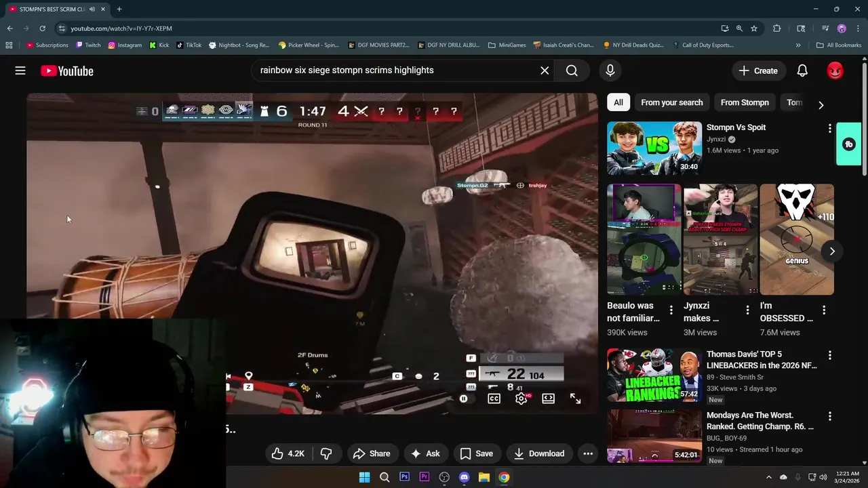Open Stompn Vs Spoit video thumbnail
This screenshot has width=868, height=488.
tap(654, 148)
